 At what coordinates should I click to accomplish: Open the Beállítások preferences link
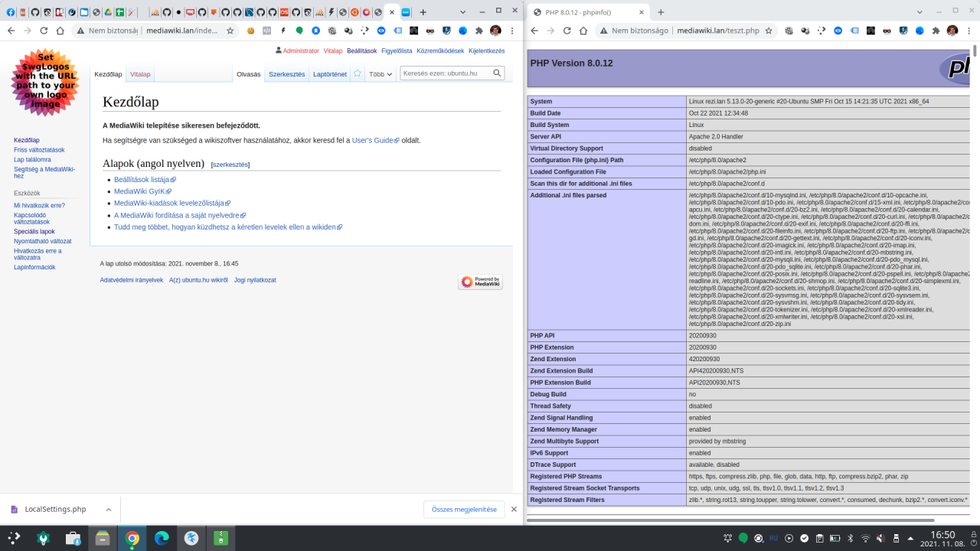(x=362, y=51)
